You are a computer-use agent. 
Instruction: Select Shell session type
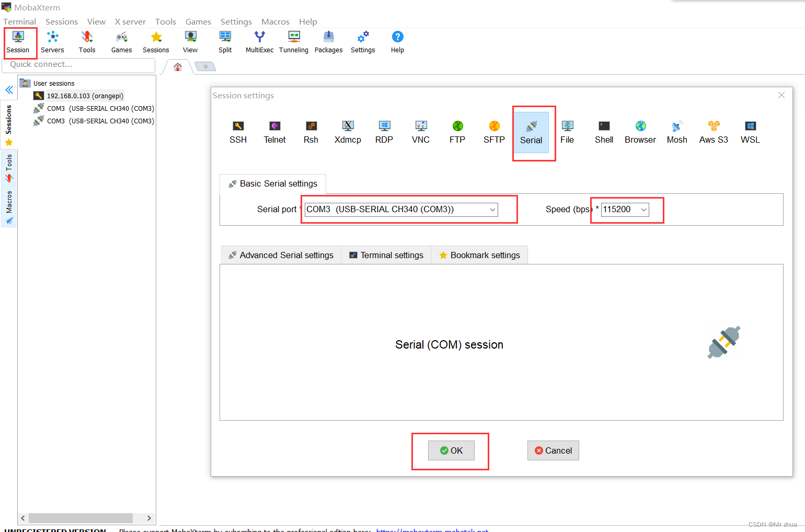[x=604, y=132]
